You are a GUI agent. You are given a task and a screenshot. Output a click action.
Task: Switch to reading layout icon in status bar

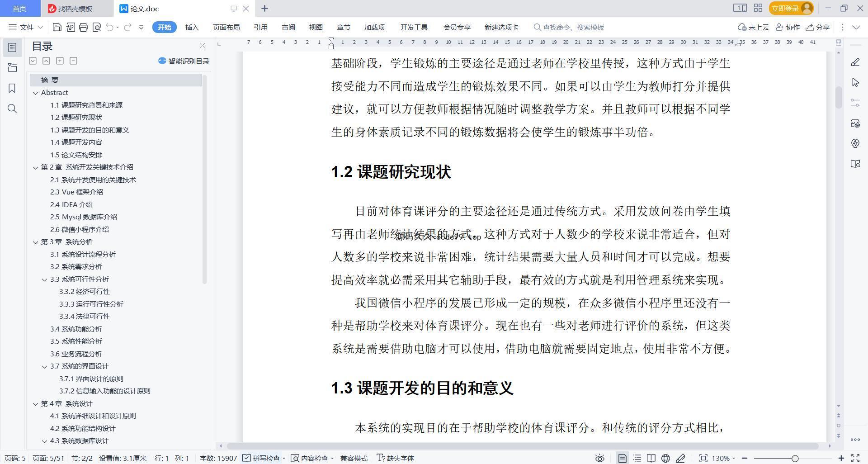tap(651, 458)
